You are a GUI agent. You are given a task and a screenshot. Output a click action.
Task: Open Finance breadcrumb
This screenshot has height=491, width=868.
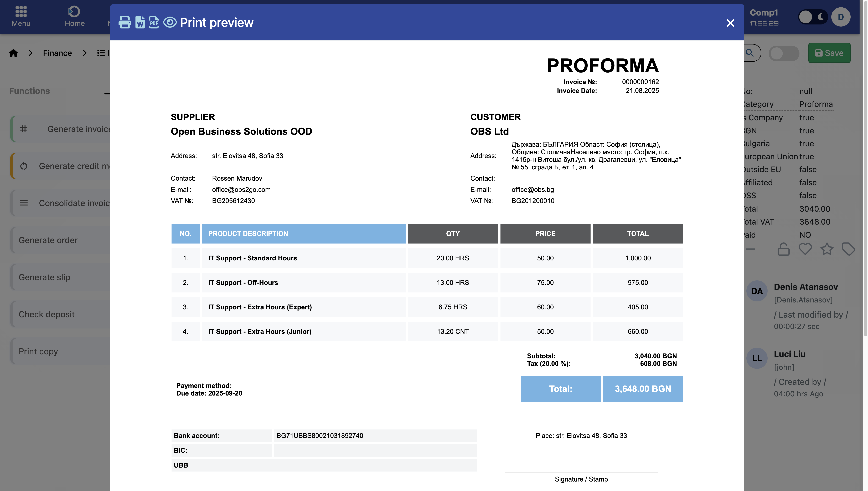57,53
